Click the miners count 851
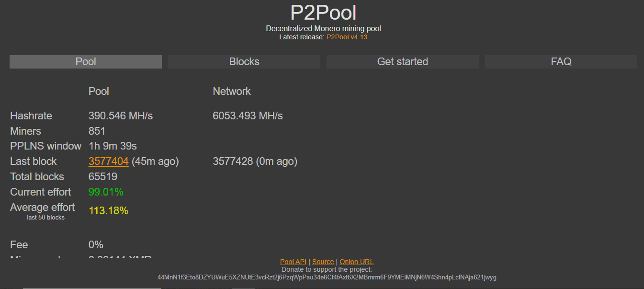The image size is (644, 289). pos(97,131)
